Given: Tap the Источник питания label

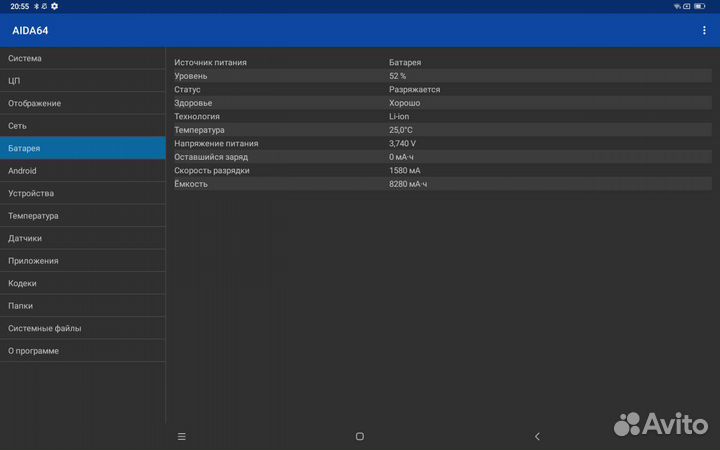Looking at the screenshot, I should pyautogui.click(x=210, y=62).
